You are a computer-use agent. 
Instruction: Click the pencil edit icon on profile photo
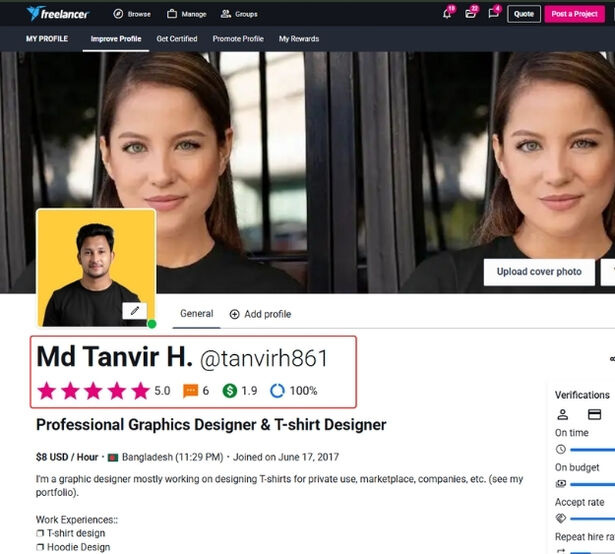(x=134, y=311)
